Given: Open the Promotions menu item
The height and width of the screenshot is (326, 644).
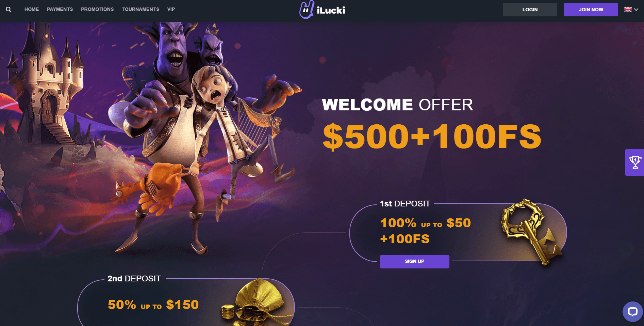Looking at the screenshot, I should pyautogui.click(x=97, y=9).
